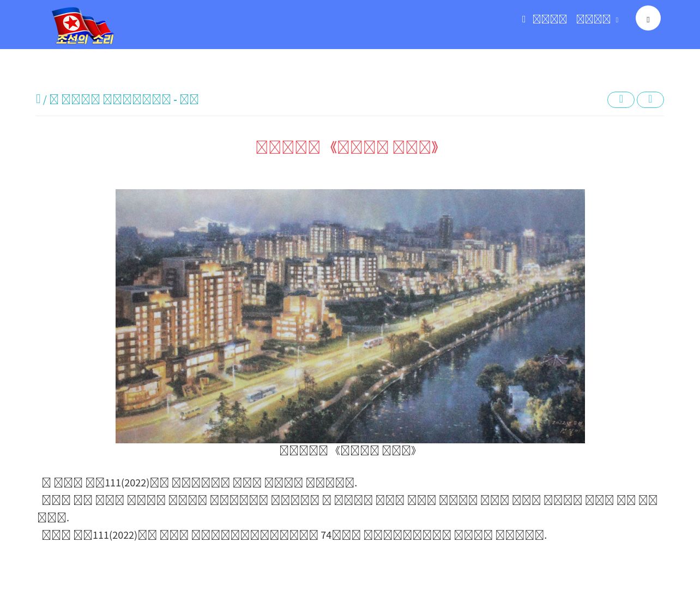
Task: Click the paragraph line mentioning 74
Action: (294, 535)
